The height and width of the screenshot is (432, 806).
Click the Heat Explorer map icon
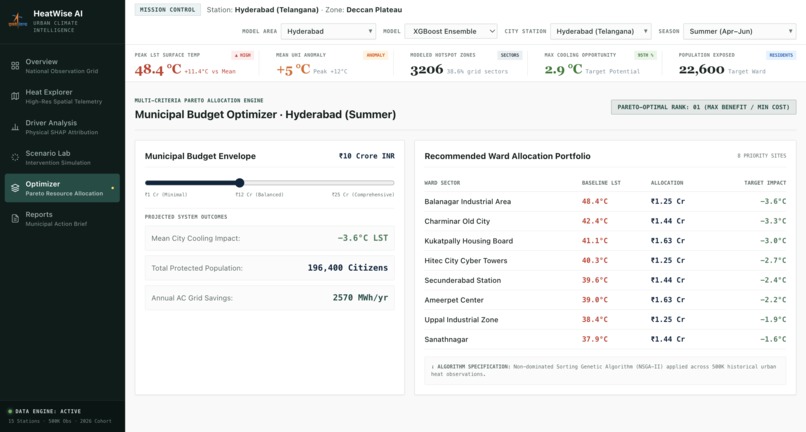click(15, 96)
